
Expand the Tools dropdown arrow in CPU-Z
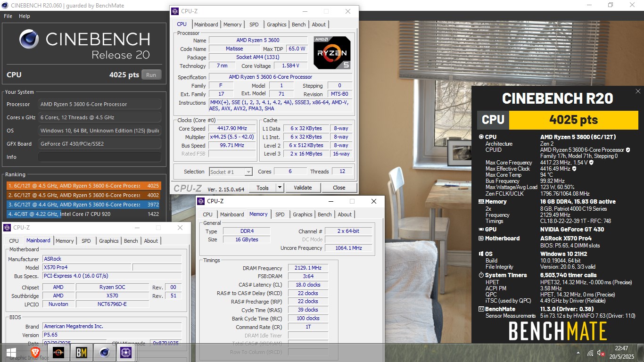point(280,188)
